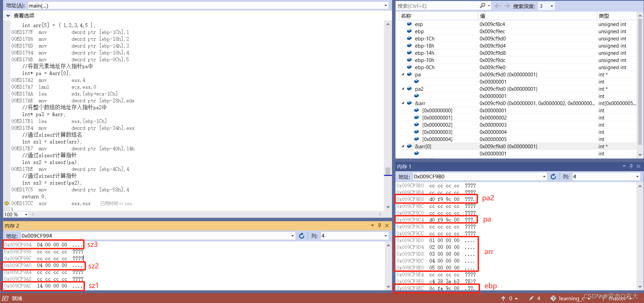This screenshot has width=644, height=303.
Task: Click the disassembly horizontal scrollbar left arrow
Action: [x=33, y=214]
